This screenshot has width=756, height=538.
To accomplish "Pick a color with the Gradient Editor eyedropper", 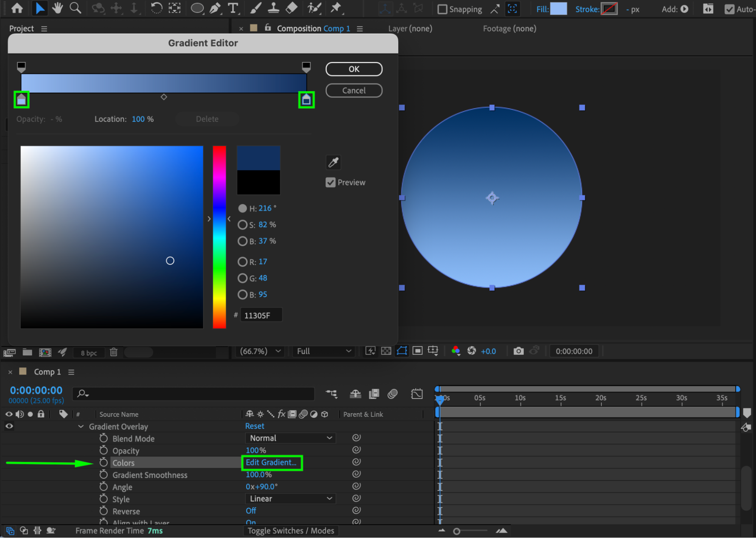I will click(x=333, y=163).
